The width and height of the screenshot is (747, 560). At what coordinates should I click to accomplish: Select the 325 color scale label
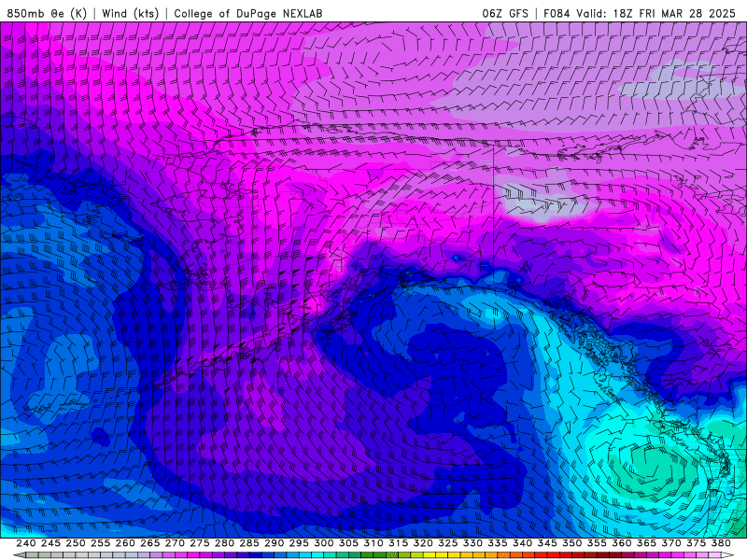click(447, 543)
